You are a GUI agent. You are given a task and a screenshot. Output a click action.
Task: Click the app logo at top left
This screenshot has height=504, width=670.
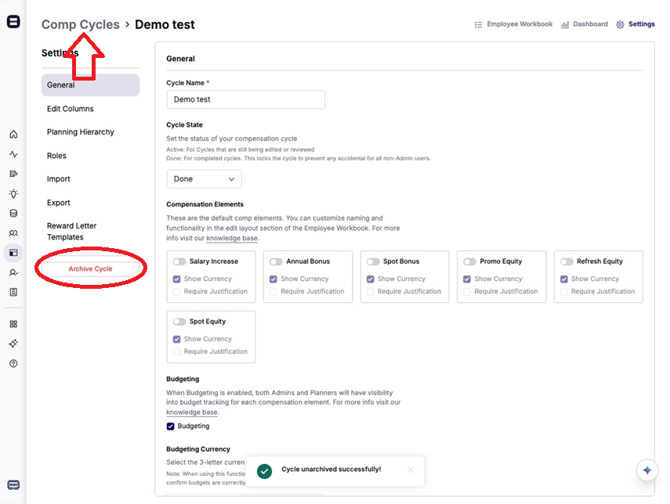click(x=13, y=22)
